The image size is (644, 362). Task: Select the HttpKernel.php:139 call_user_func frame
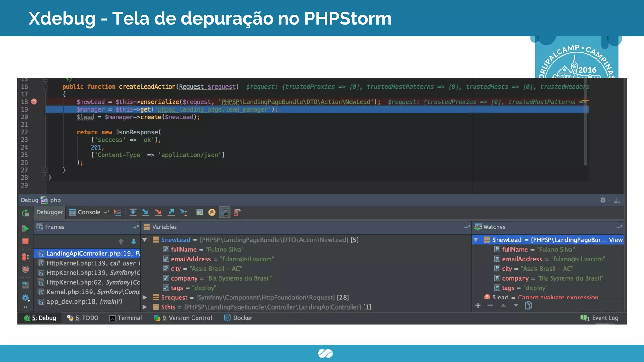tap(87, 263)
